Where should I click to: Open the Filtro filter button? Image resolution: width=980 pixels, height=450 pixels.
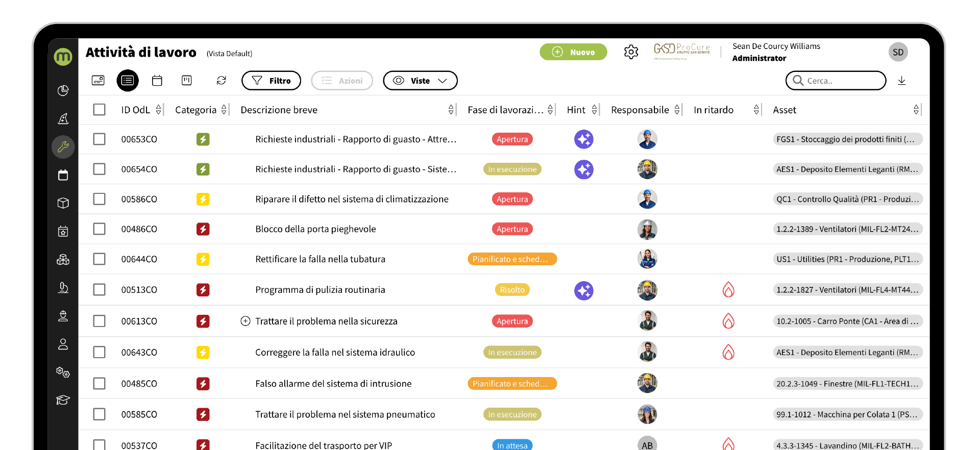(x=271, y=81)
